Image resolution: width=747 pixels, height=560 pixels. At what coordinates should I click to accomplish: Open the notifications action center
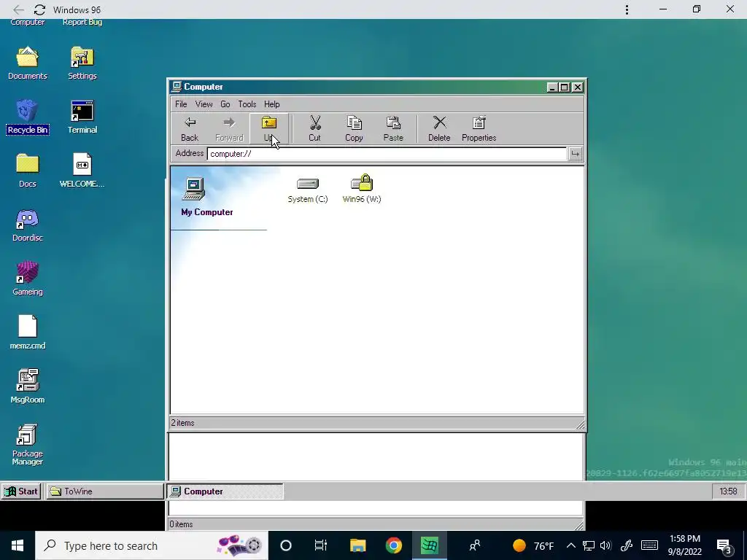coord(724,545)
